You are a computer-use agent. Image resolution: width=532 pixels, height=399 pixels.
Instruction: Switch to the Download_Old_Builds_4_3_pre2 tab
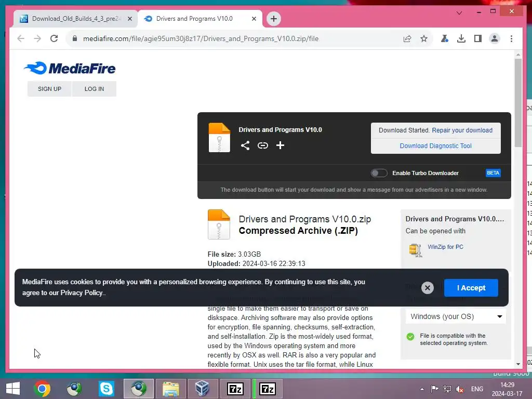pos(75,19)
